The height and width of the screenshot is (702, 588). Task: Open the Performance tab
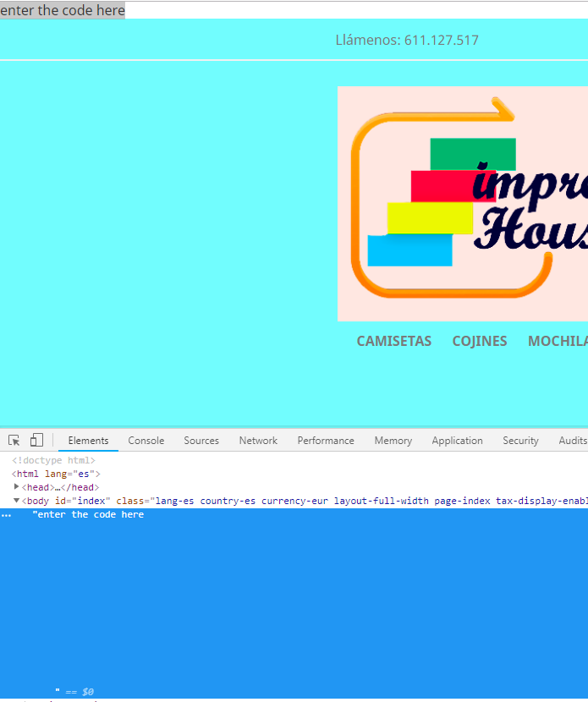326,441
